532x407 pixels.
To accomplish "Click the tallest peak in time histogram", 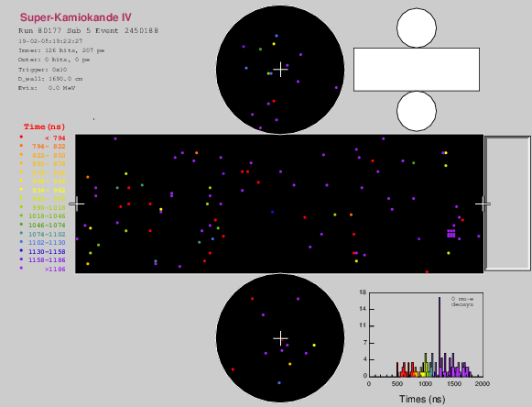I will (x=440, y=336).
